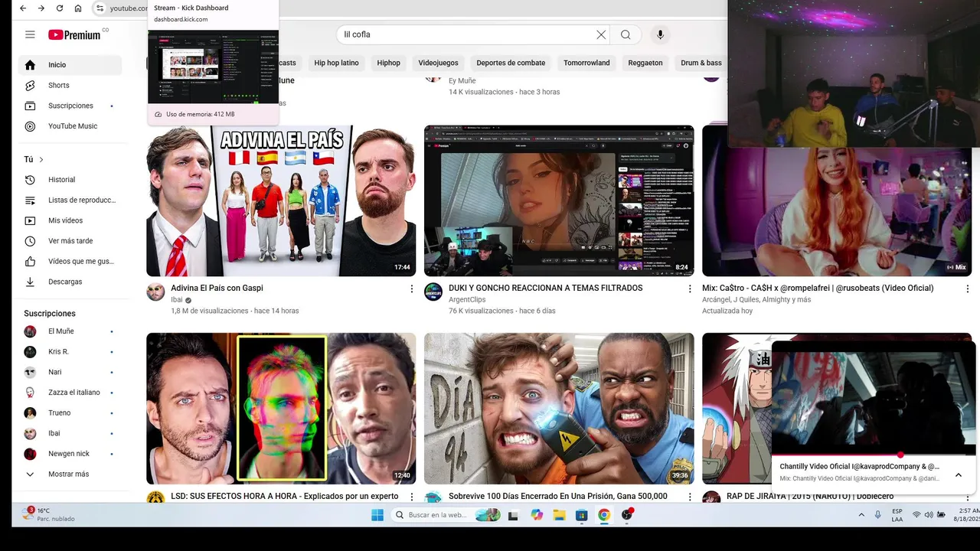Open options menu for Adivina El País

pos(411,289)
